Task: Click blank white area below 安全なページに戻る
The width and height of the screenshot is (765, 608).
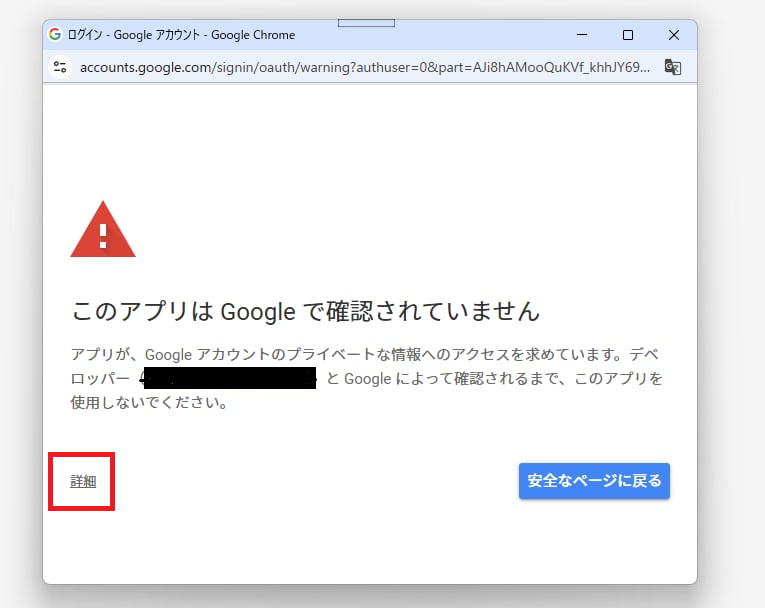Action: click(x=594, y=540)
